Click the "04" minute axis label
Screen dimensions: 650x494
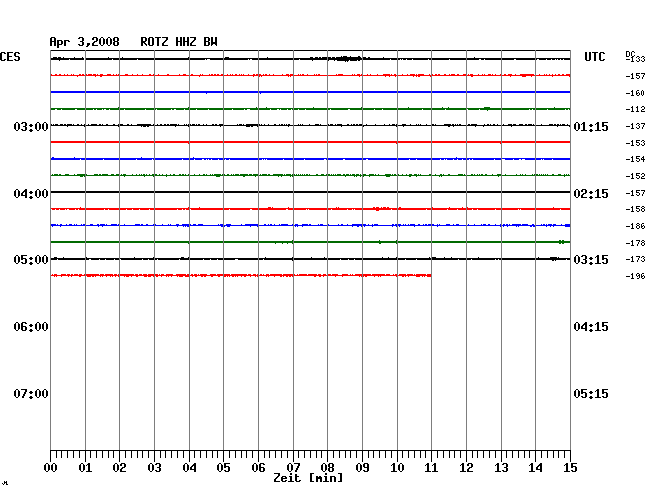pos(189,468)
